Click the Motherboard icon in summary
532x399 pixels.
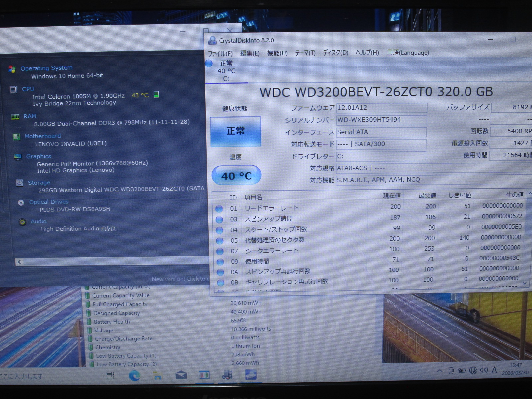[16, 137]
